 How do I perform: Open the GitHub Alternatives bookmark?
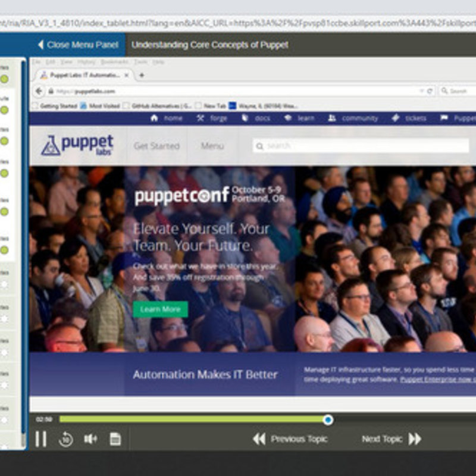(157, 106)
